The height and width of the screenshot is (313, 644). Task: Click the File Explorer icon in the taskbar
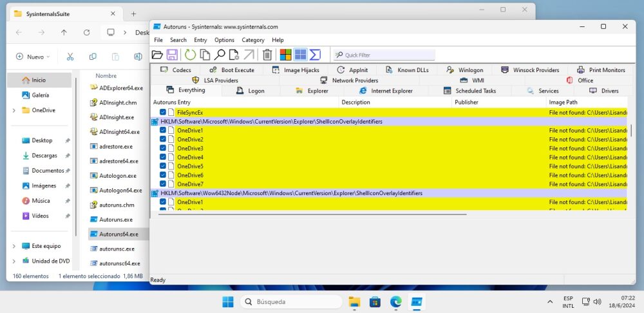tap(354, 302)
